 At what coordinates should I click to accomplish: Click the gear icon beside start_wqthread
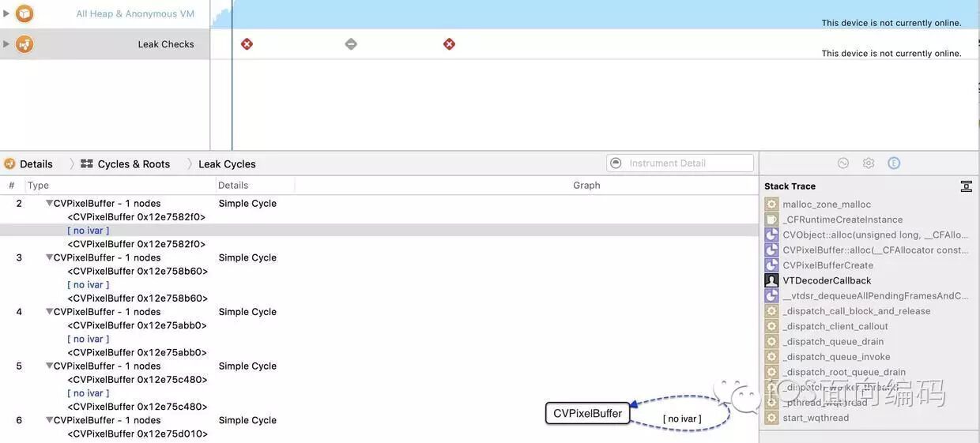(772, 418)
